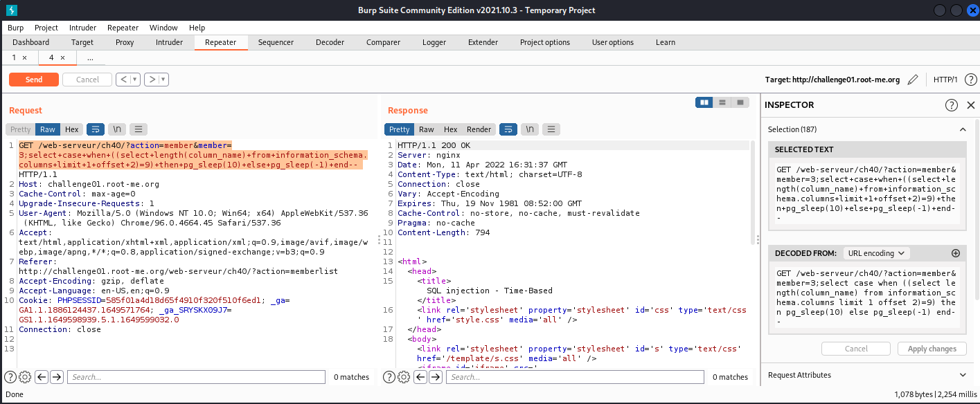This screenshot has width=980, height=404.
Task: Switch Response view to Raw
Action: (x=427, y=129)
